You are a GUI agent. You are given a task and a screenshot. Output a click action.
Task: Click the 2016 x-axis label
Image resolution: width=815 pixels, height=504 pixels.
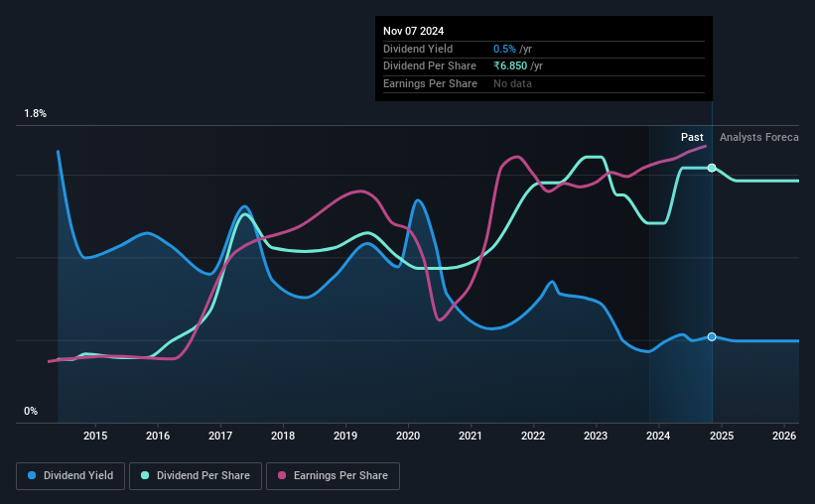tap(158, 436)
